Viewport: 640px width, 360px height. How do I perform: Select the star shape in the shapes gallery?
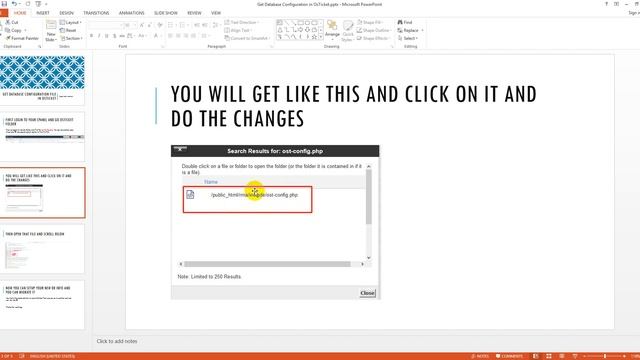point(314,37)
